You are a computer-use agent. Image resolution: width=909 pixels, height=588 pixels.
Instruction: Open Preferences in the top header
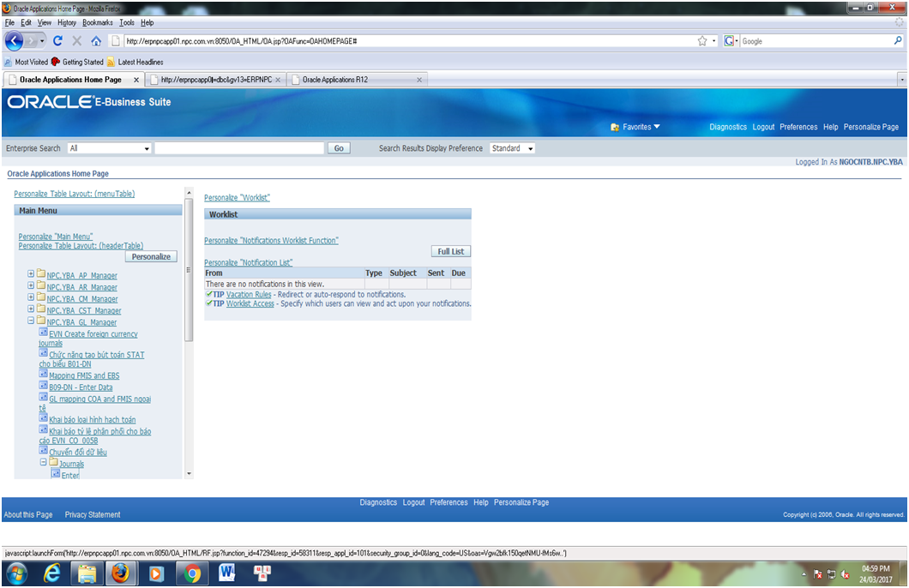798,127
